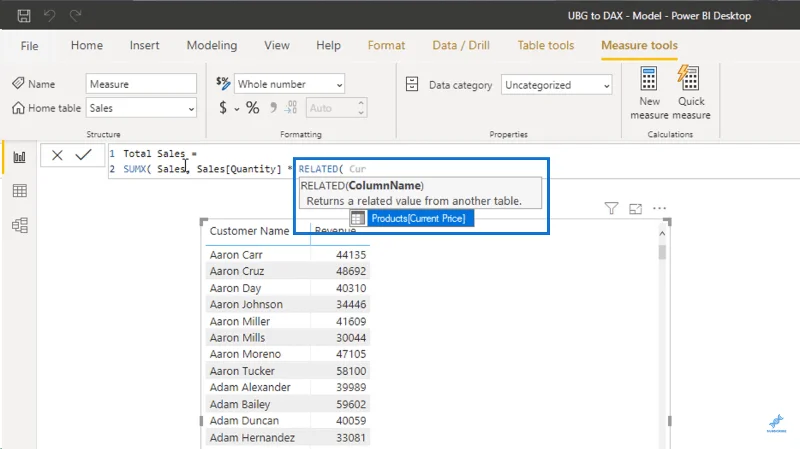Click revenue value 44135
This screenshot has height=449, width=800.
click(351, 255)
